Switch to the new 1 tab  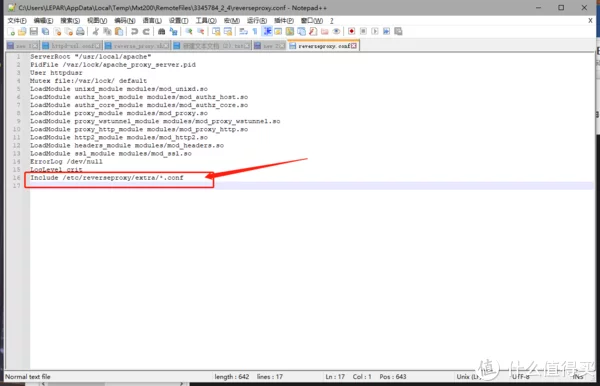point(23,46)
